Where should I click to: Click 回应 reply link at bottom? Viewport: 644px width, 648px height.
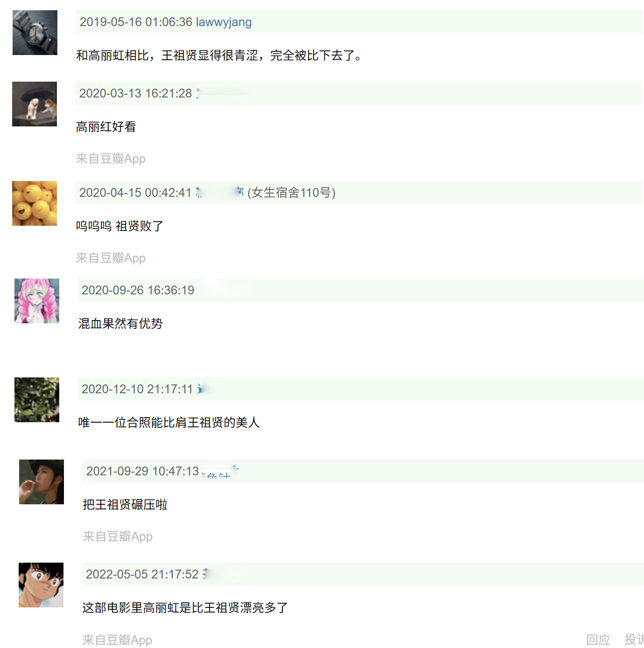pyautogui.click(x=598, y=640)
